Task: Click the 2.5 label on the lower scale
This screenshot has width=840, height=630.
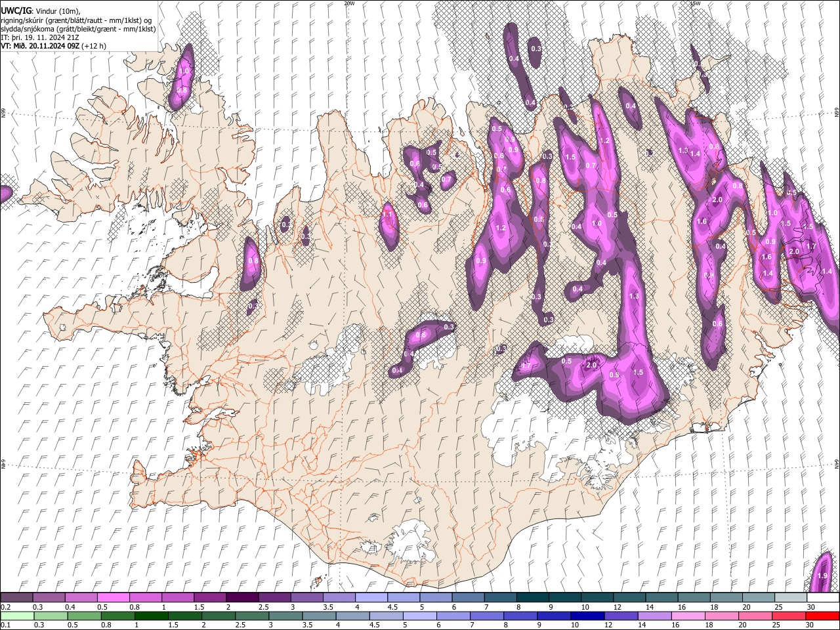Action: click(x=241, y=625)
